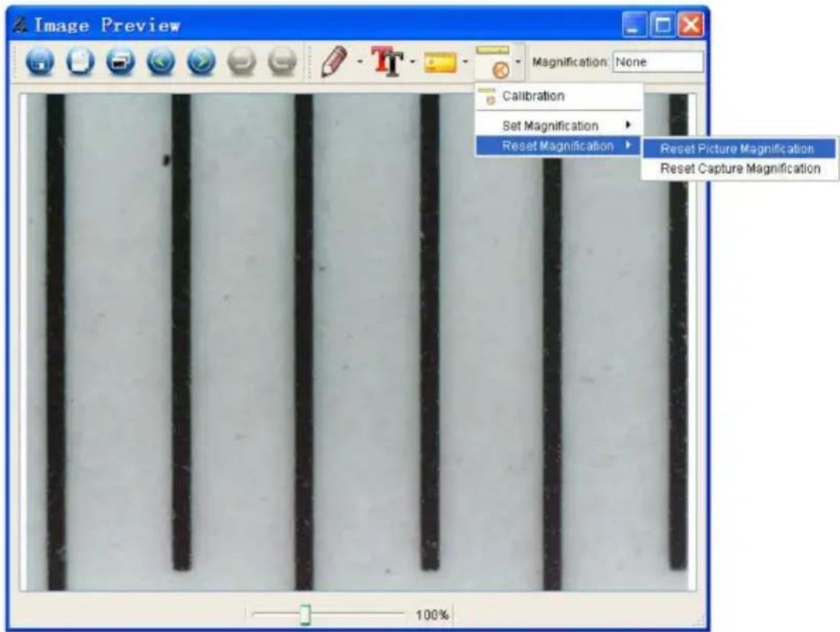Click the Copy to clipboard icon
This screenshot has width=840, height=632.
(x=80, y=61)
